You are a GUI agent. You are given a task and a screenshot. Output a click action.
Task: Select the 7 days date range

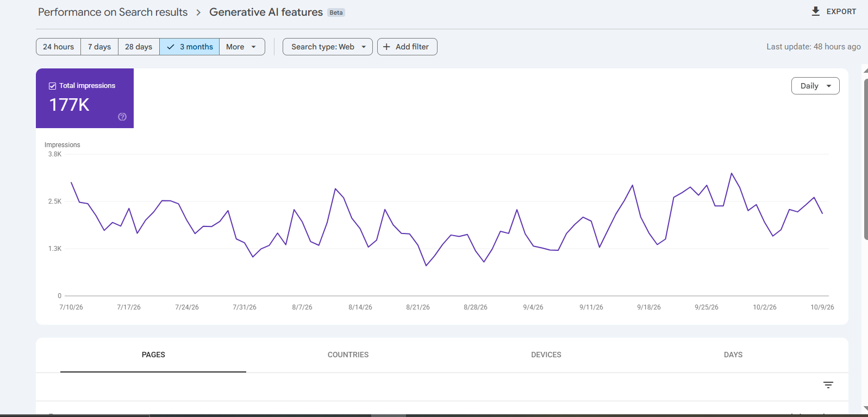pyautogui.click(x=99, y=47)
